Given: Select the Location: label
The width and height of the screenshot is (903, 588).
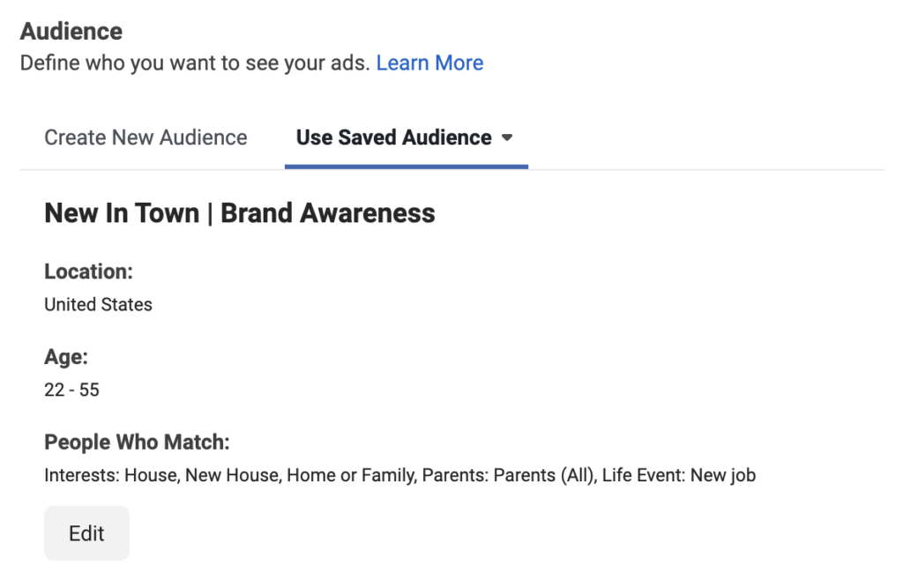Looking at the screenshot, I should click(89, 272).
